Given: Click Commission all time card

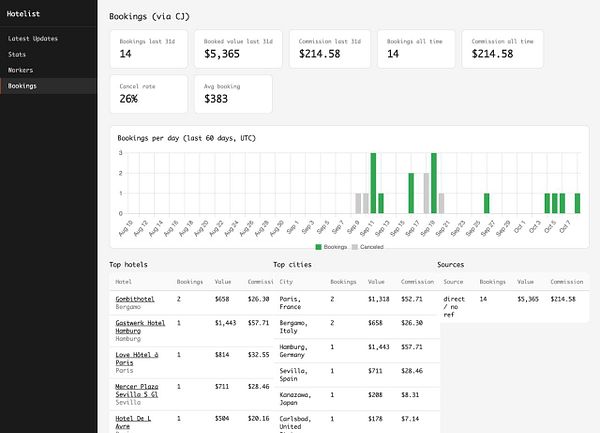Looking at the screenshot, I should [x=502, y=49].
